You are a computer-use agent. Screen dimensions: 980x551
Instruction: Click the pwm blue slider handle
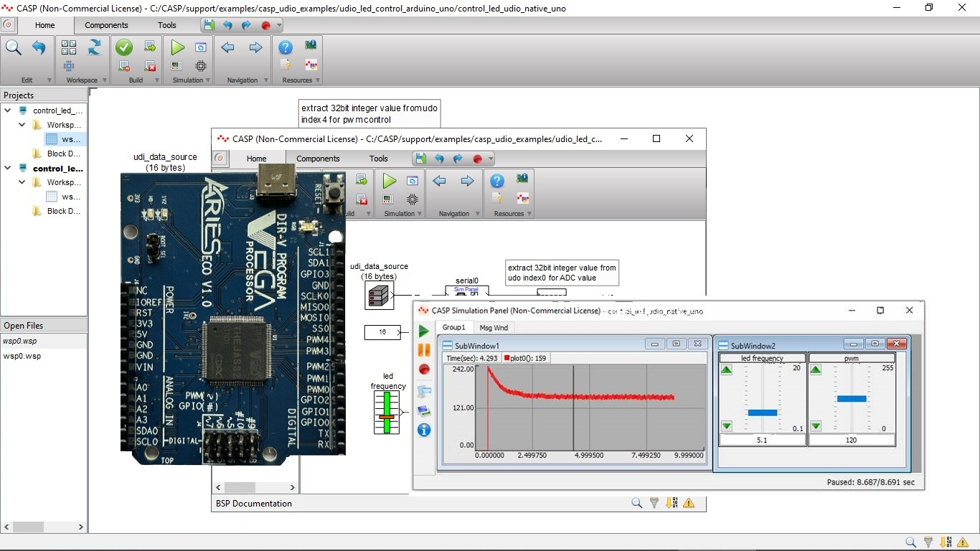[x=852, y=399]
